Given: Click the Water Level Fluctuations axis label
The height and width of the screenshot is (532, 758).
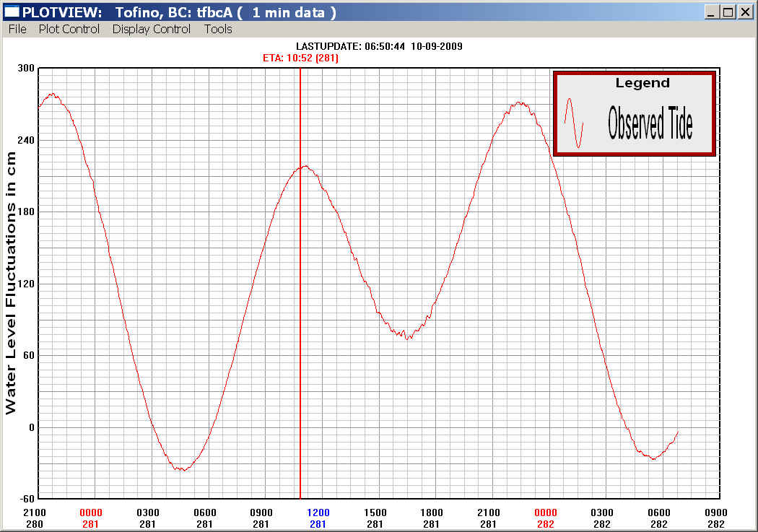Looking at the screenshot, I should coord(10,283).
